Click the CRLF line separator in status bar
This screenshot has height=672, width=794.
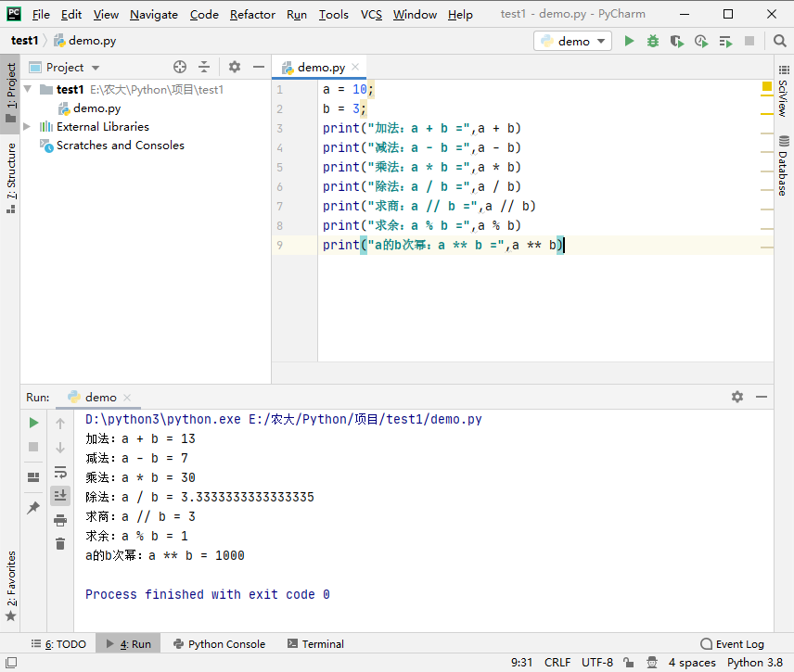(557, 663)
